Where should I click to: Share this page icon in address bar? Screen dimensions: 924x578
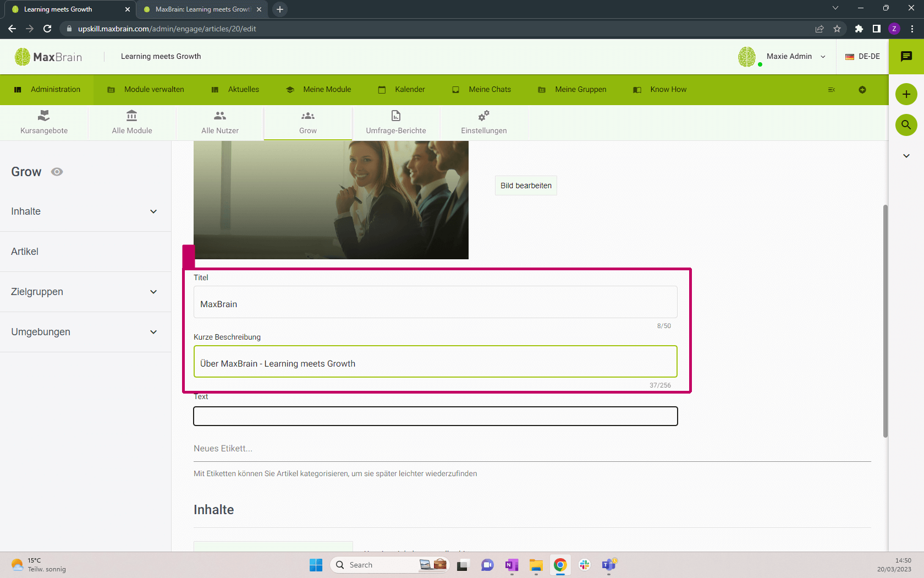click(x=820, y=29)
